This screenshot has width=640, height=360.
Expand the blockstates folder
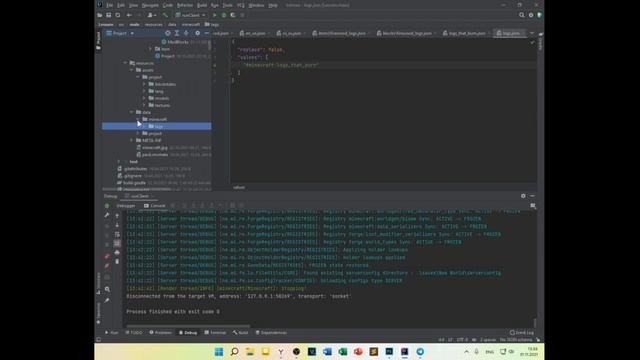144,84
